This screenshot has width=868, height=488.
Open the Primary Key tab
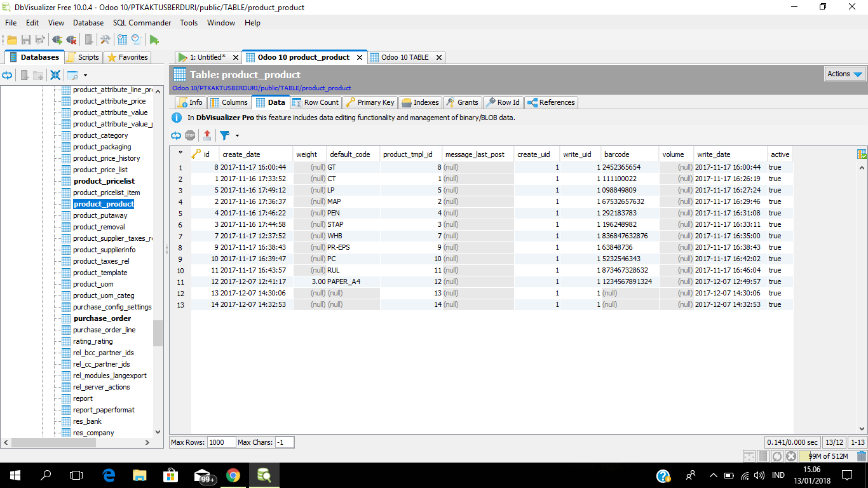(370, 102)
